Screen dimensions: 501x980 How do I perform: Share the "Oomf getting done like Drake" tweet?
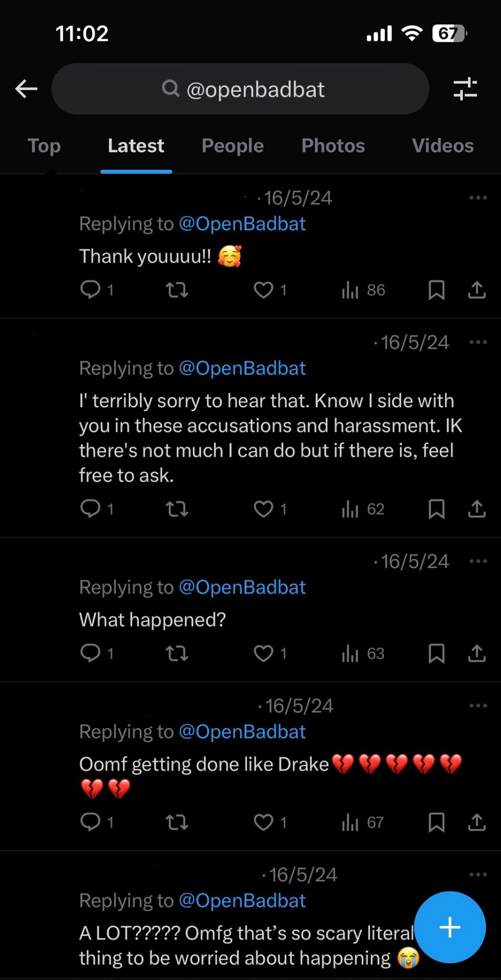click(x=477, y=822)
